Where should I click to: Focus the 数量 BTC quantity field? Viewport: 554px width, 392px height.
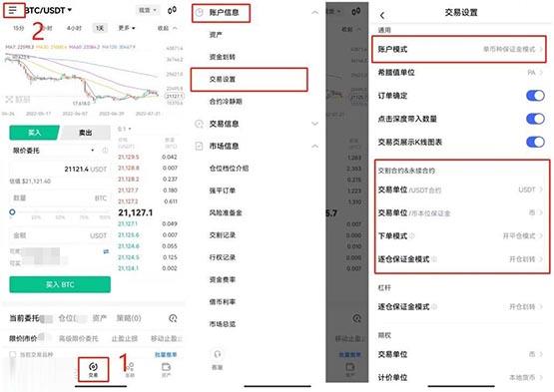pos(59,197)
